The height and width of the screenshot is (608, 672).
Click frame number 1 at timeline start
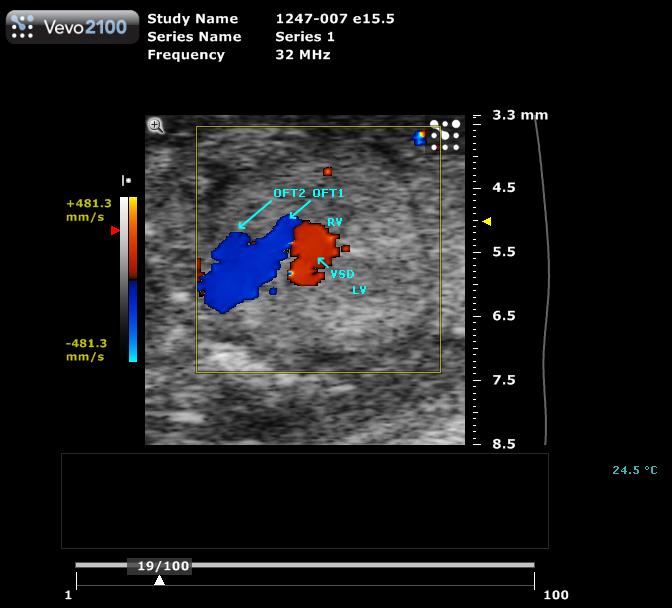click(68, 595)
